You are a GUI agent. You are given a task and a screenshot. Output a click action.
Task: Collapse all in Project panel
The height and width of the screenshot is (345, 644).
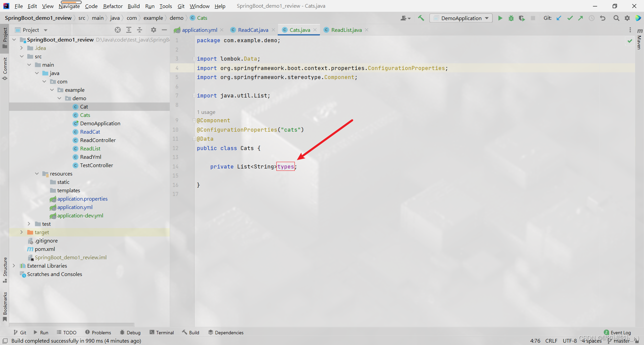[x=140, y=30]
